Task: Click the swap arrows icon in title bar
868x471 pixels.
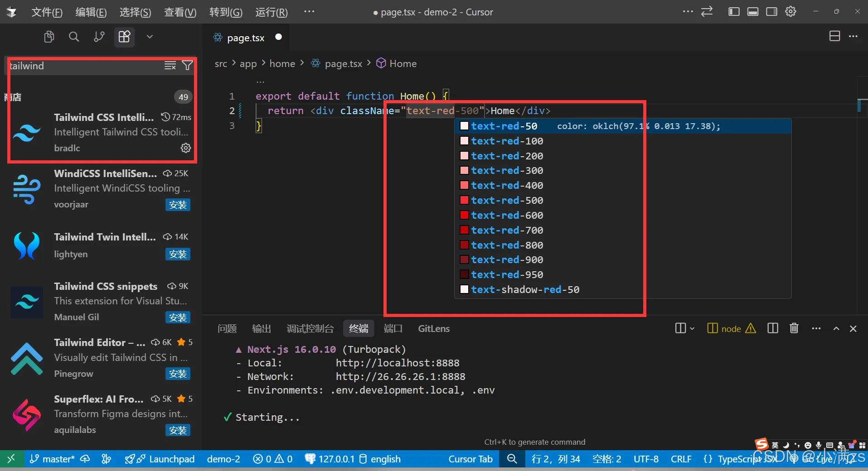Action: coord(707,12)
